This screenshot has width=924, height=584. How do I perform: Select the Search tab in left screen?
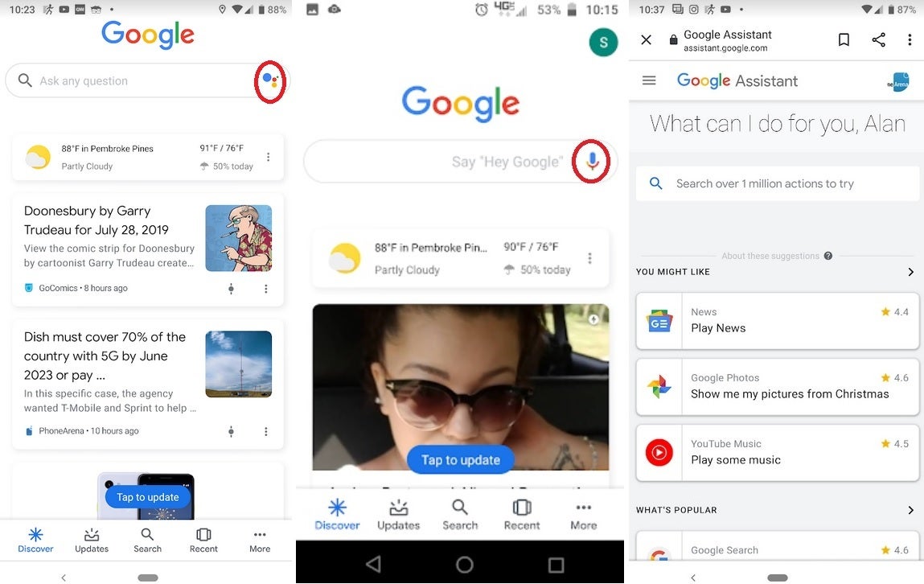point(147,541)
